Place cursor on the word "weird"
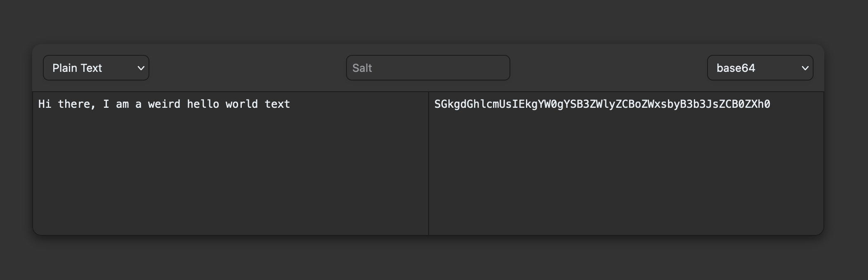Screen dimensions: 868x280 164,104
